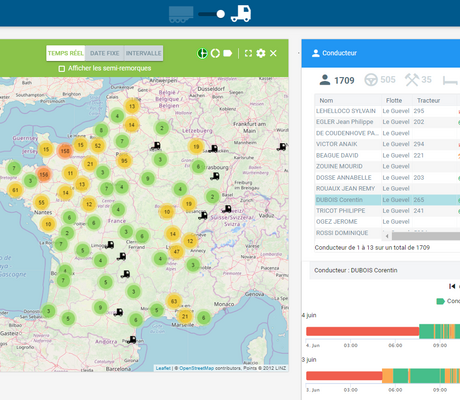Click truck marker near Limoges
The width and height of the screenshot is (460, 400).
(x=109, y=245)
